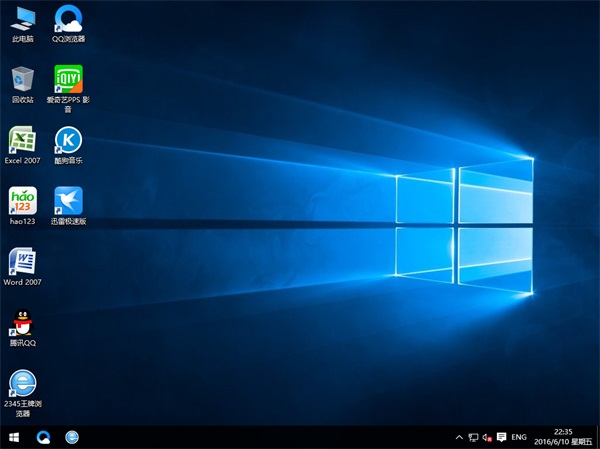This screenshot has height=449, width=600.
Task: Click the 回收站 Recycle Bin icon
Action: click(x=22, y=79)
